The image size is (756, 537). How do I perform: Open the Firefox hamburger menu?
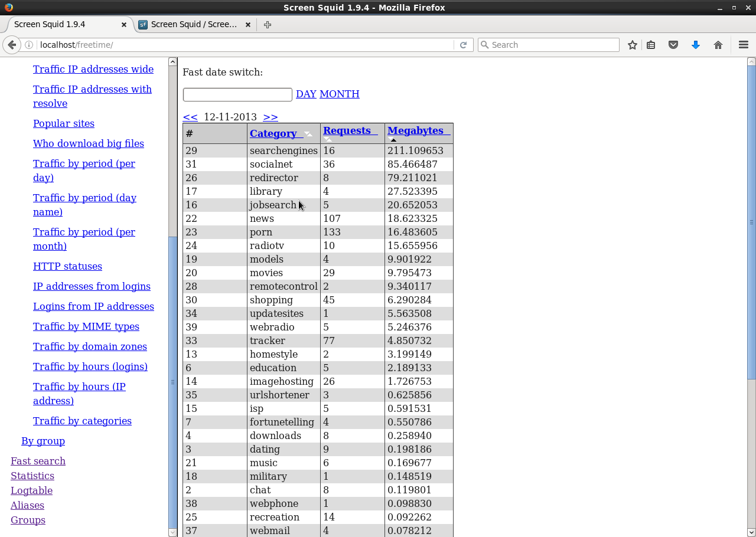(x=743, y=44)
